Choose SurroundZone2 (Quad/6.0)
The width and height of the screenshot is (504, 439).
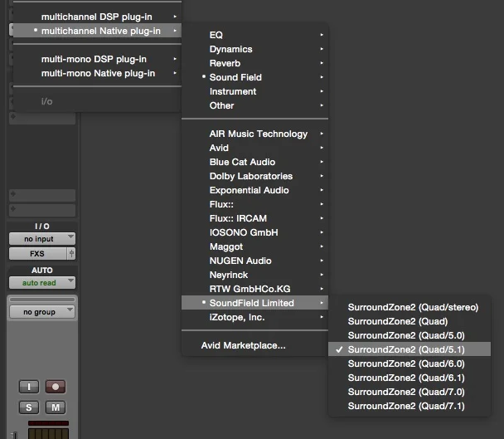coord(409,363)
